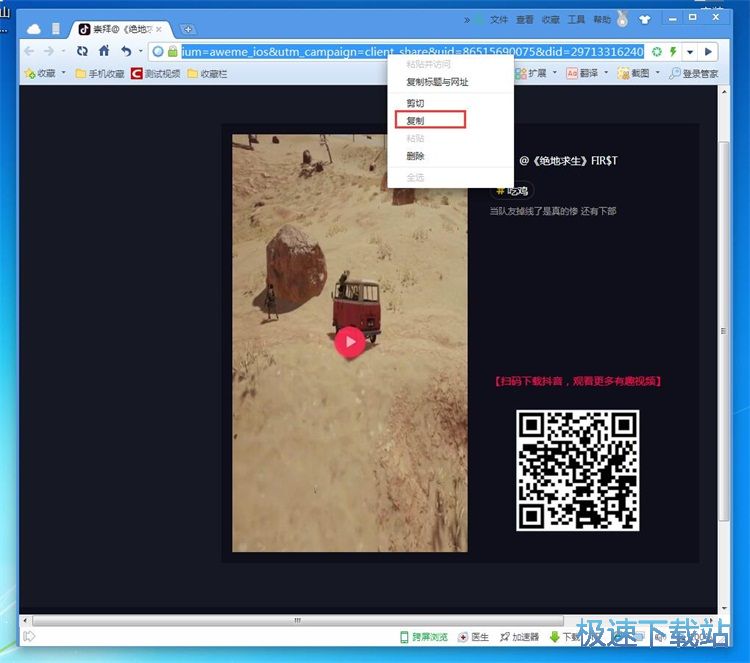750x663 pixels.
Task: Click the vertical scrollbar down arrow
Action: 724,608
